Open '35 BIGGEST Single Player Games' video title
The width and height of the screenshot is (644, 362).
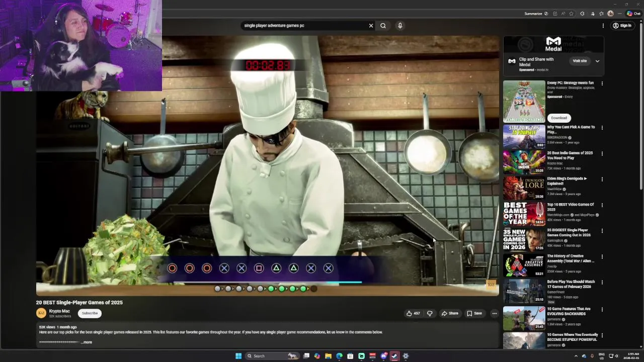coord(569,232)
